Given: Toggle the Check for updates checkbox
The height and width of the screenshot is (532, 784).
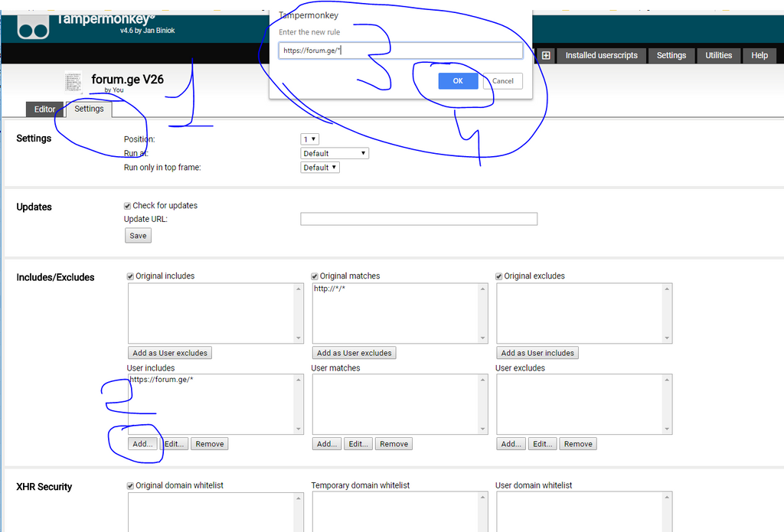Looking at the screenshot, I should (128, 206).
